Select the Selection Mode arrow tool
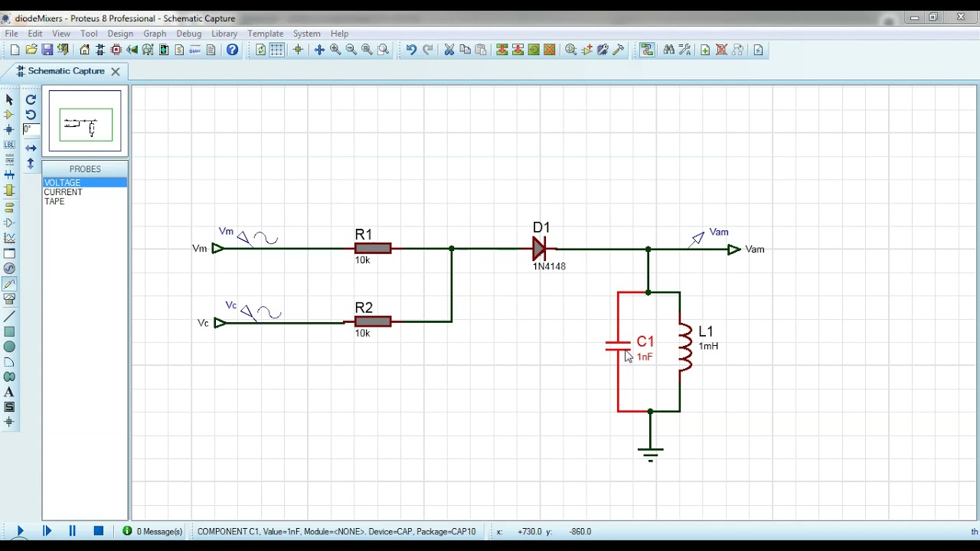This screenshot has height=551, width=980. tap(9, 99)
